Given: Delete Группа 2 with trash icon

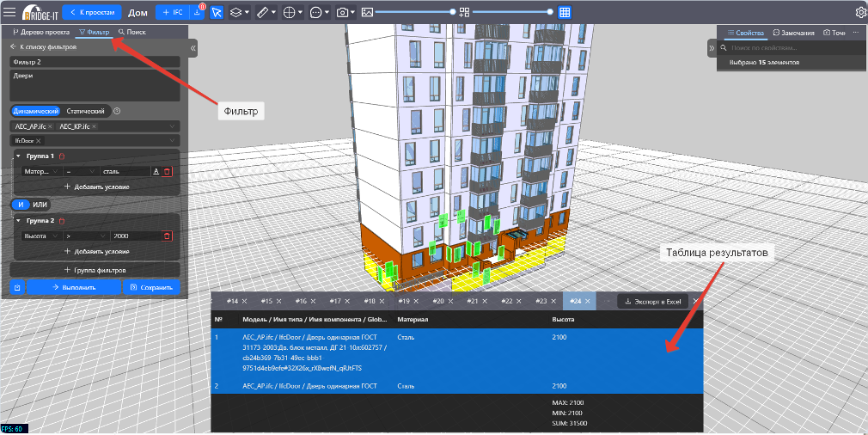Looking at the screenshot, I should pos(62,220).
